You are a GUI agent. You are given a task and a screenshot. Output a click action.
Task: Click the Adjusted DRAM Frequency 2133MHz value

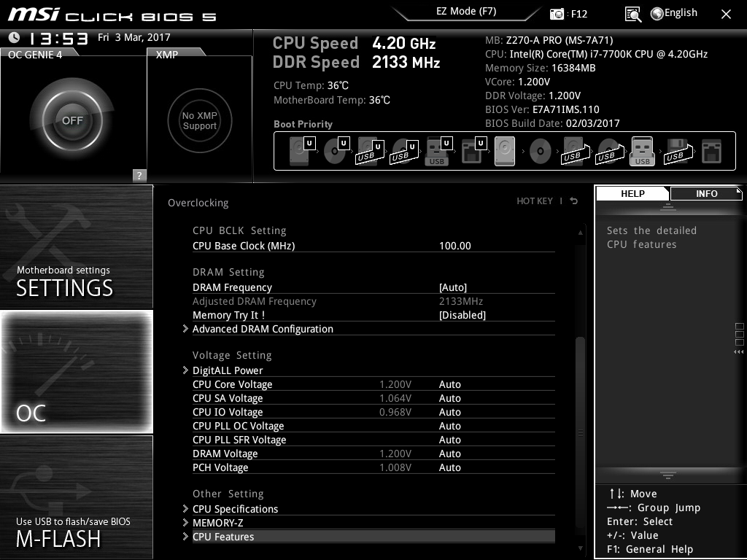[461, 301]
